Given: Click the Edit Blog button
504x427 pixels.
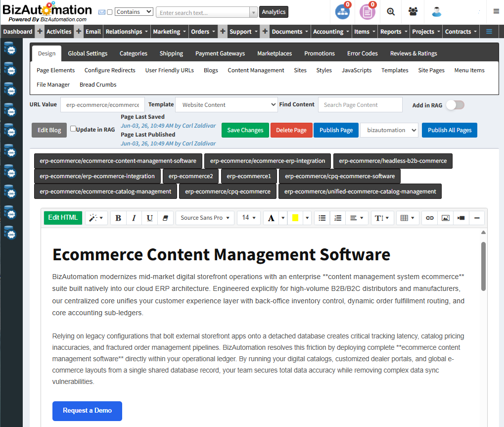Looking at the screenshot, I should tap(49, 130).
